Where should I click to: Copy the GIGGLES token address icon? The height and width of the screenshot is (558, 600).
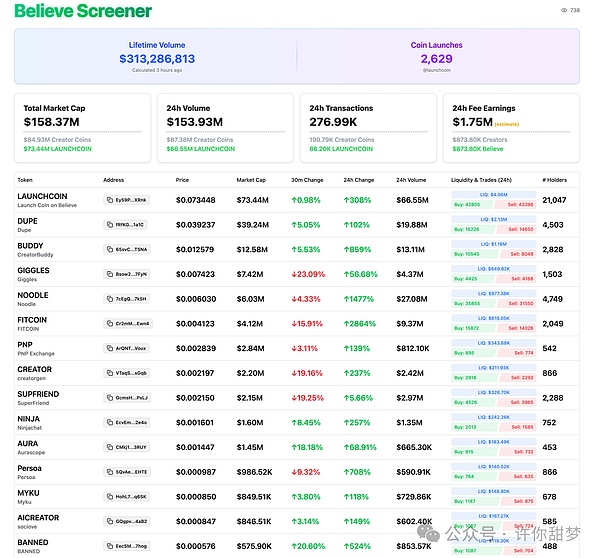(110, 273)
